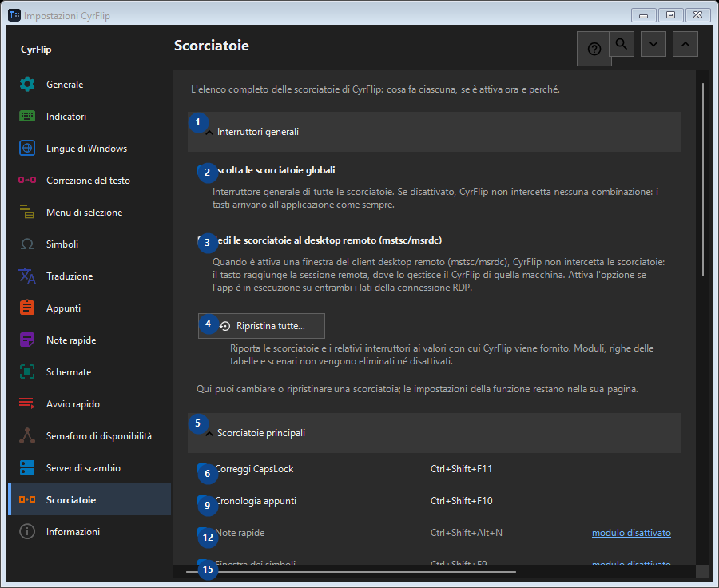Click the Ctrl+Shift+F11 shortcut value
719x588 pixels.
tap(461, 469)
